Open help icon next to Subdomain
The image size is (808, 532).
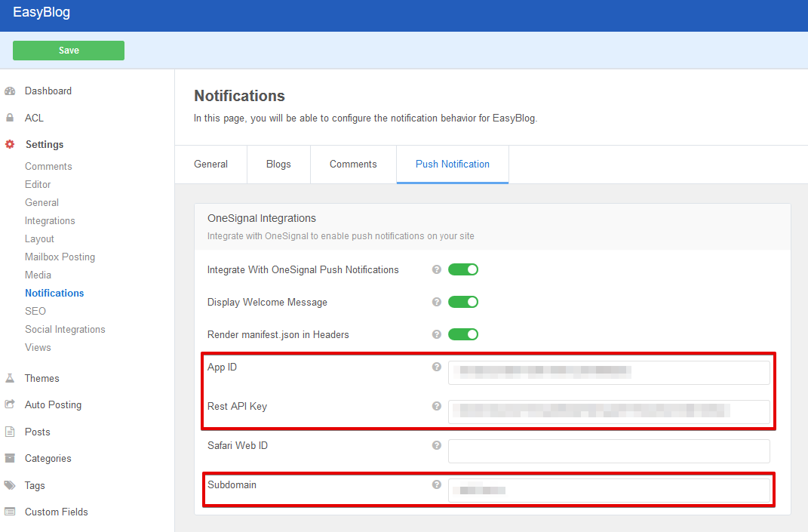pyautogui.click(x=437, y=484)
